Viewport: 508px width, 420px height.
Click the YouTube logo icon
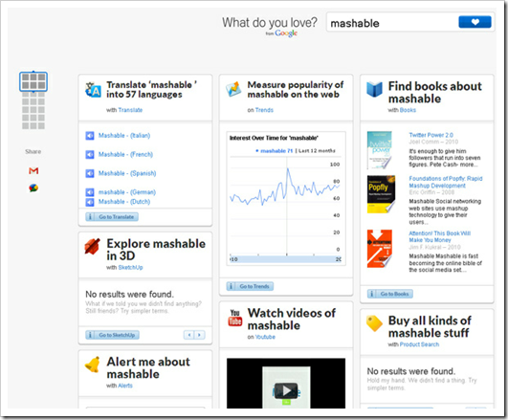(235, 318)
